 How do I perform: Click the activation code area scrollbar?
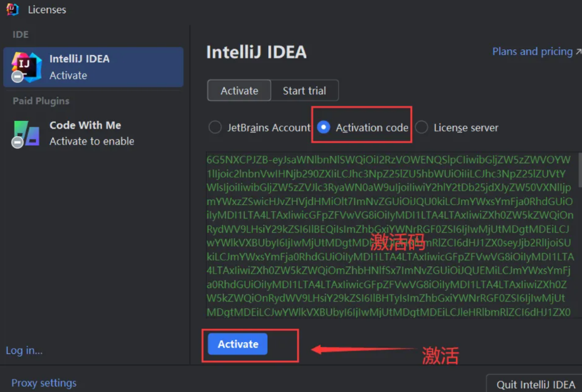pyautogui.click(x=580, y=170)
